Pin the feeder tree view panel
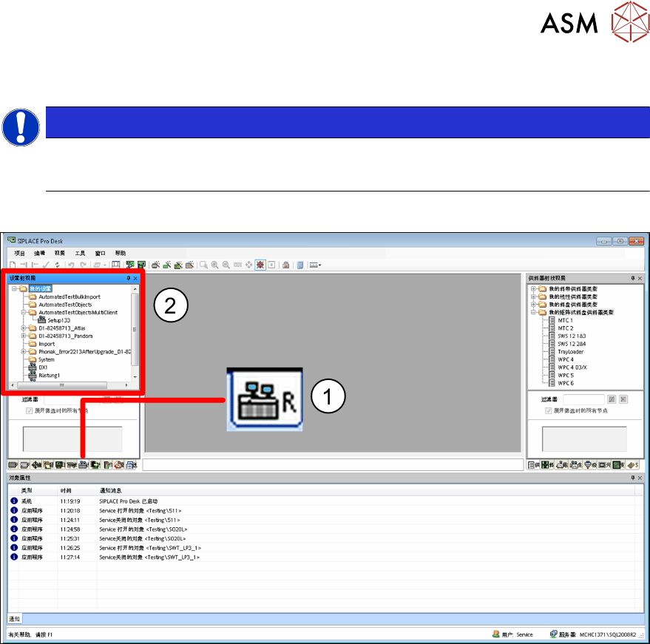The height and width of the screenshot is (644, 650). pyautogui.click(x=632, y=278)
